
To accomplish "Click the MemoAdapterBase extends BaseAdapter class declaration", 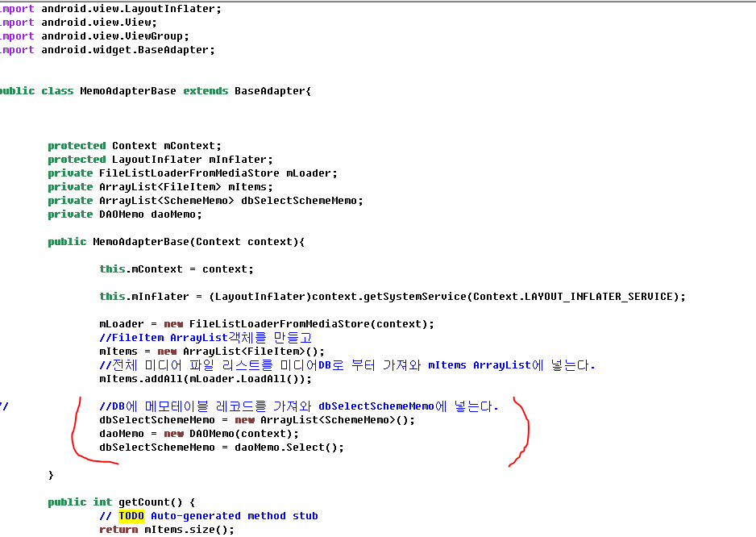I will click(156, 90).
